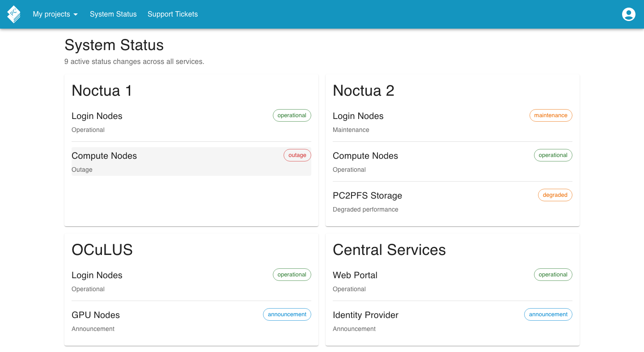This screenshot has height=352, width=644.
Task: Click the OCuLUS card heading
Action: pyautogui.click(x=102, y=250)
